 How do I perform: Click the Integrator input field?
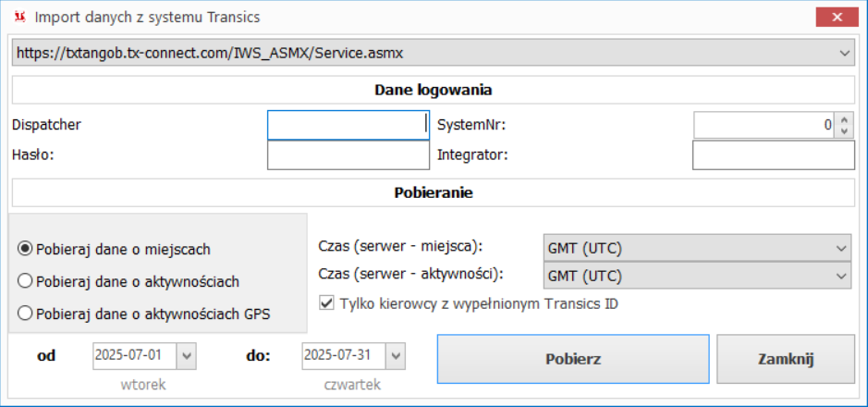click(774, 155)
